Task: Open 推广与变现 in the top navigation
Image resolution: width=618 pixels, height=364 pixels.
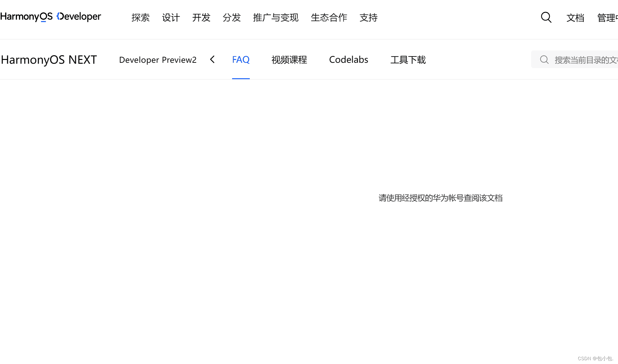Action: click(275, 18)
